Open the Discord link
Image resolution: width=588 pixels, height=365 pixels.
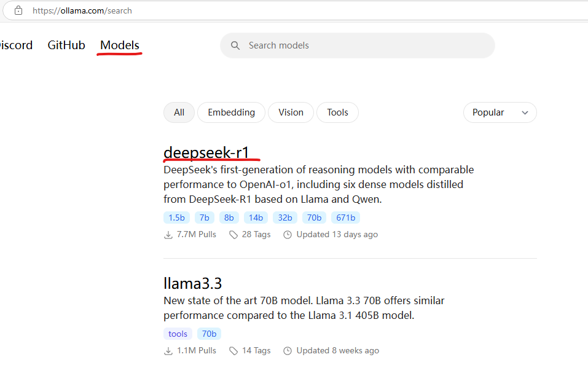pos(16,45)
